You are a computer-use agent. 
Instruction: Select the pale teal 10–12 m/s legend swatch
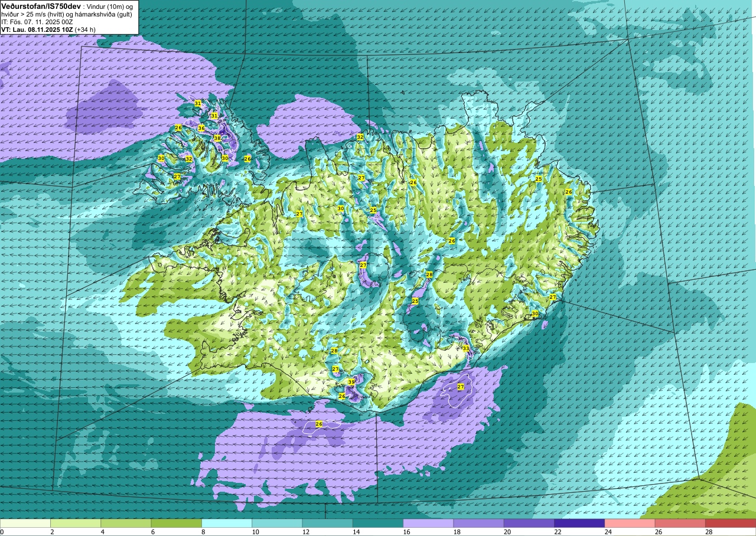click(x=277, y=523)
